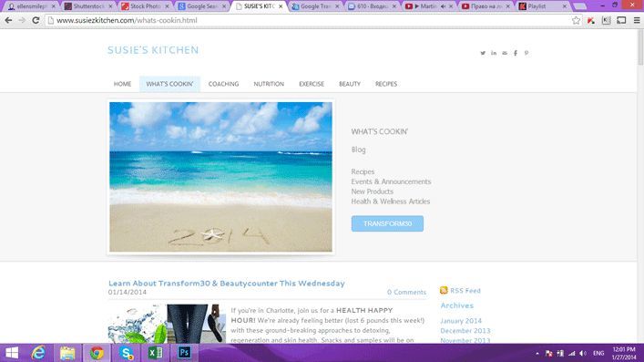Viewport: 644px width, 362px height.
Task: Open the January 2014 archive link
Action: [461, 321]
